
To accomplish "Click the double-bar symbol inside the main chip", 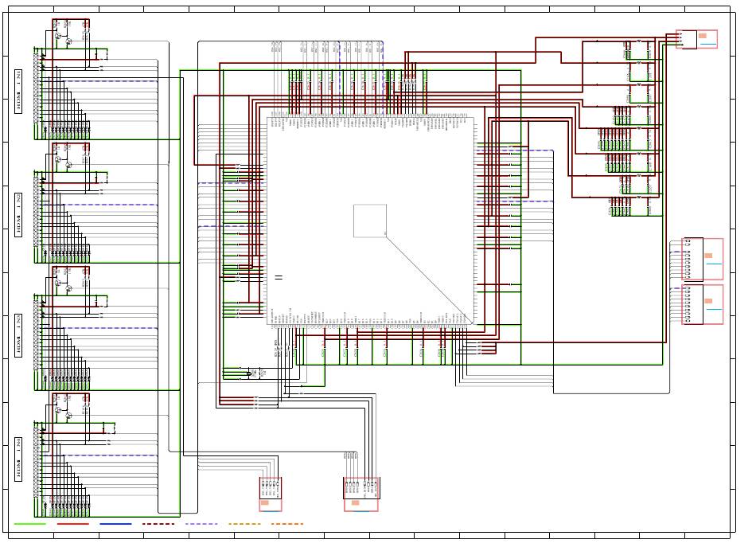I will click(279, 277).
